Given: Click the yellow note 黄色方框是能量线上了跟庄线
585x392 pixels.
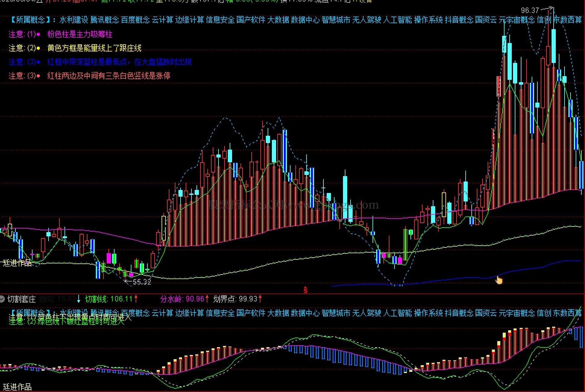Looking at the screenshot, I should (94, 48).
